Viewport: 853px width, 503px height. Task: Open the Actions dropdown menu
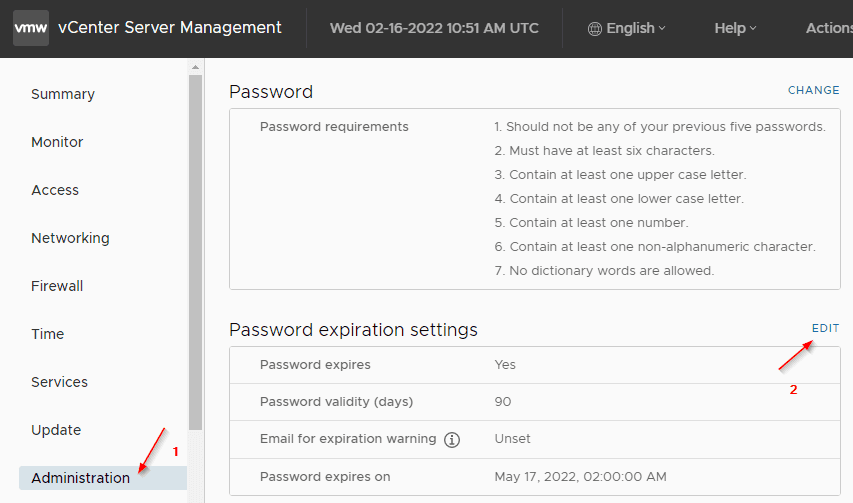(x=828, y=28)
